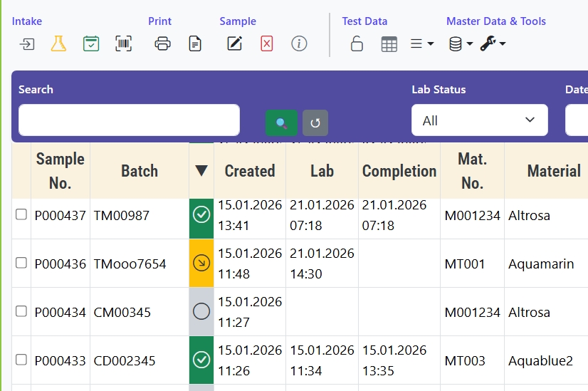Sort by the Completion column header

point(399,171)
